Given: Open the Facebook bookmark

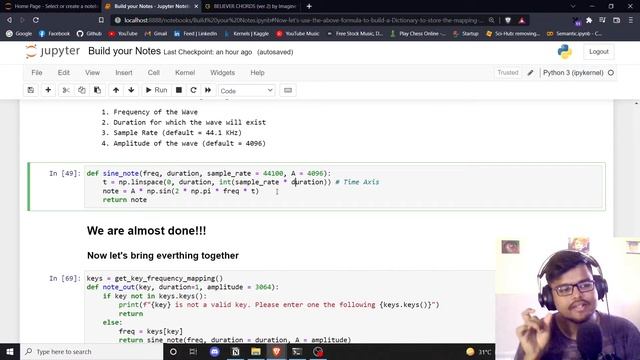Looking at the screenshot, I should [x=54, y=33].
